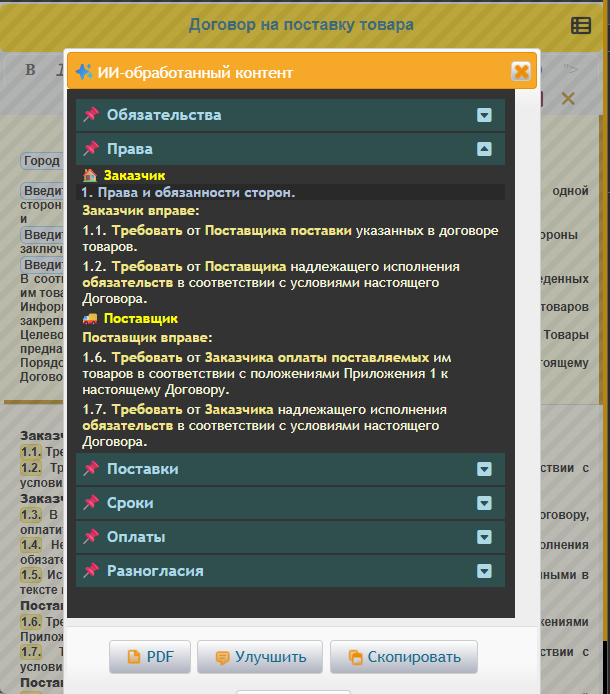Open the list menu icon in document header
The width and height of the screenshot is (610, 694).
coord(581,26)
